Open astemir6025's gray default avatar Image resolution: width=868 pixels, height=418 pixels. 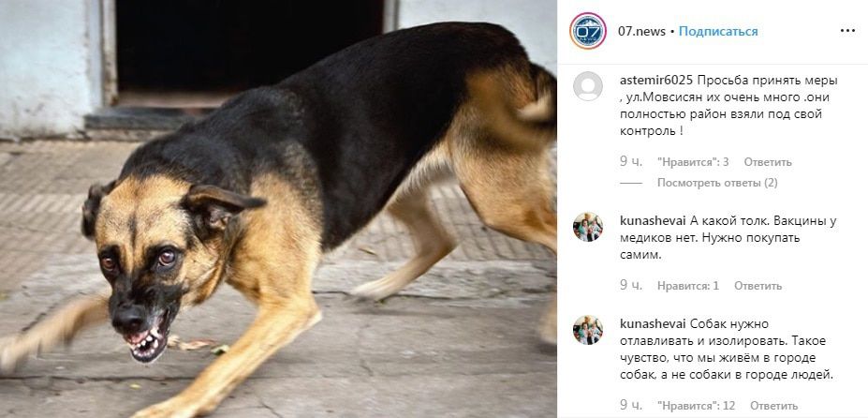coord(588,86)
